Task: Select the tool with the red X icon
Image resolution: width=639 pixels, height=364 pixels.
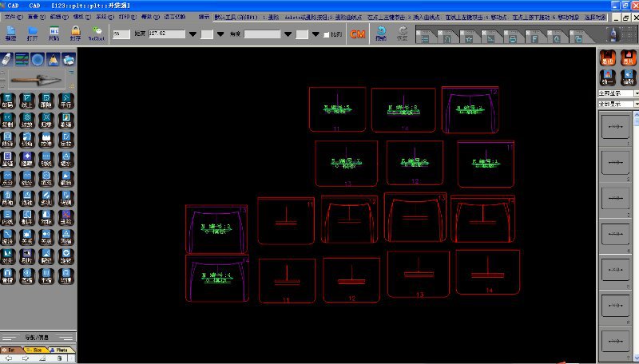Action: pos(66,217)
